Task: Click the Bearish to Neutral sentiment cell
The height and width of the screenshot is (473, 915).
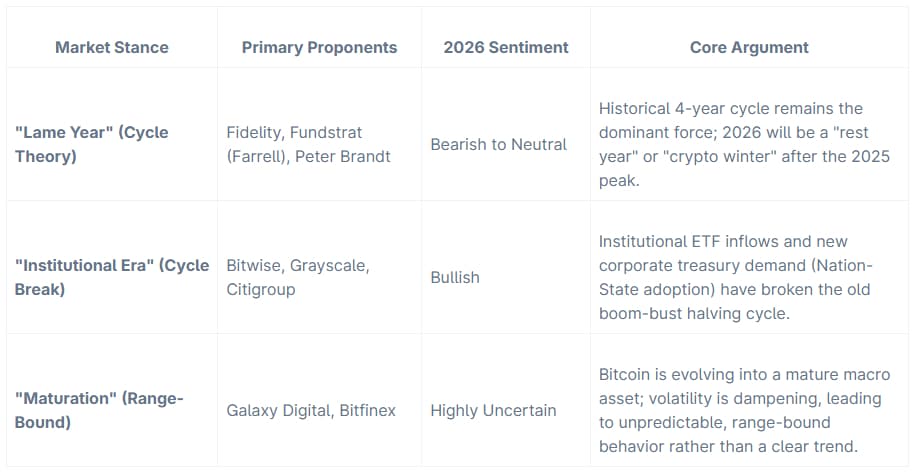Action: (498, 144)
